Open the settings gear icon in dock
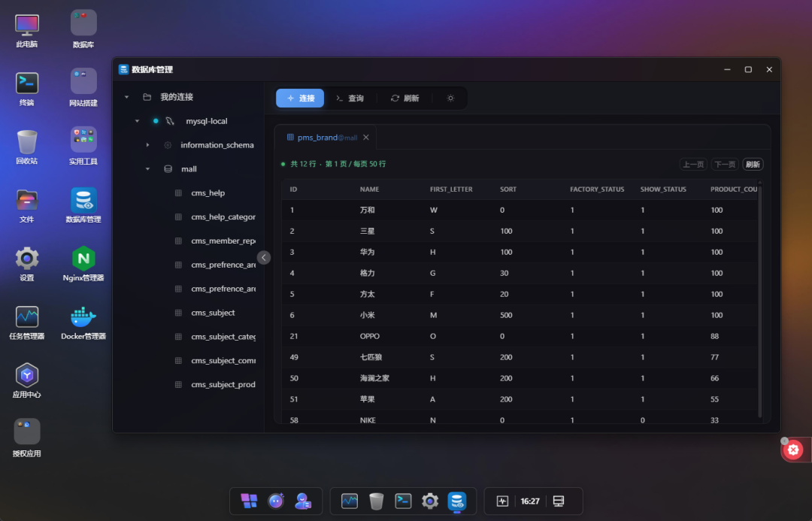This screenshot has width=812, height=521. [430, 501]
